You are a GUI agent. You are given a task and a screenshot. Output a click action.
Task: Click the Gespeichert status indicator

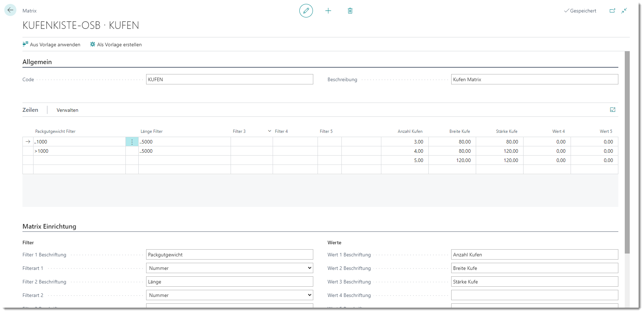[x=580, y=11]
